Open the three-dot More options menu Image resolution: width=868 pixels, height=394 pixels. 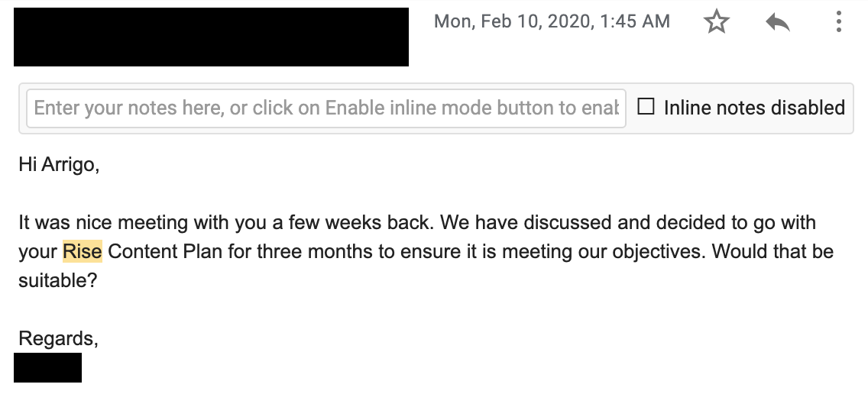tap(839, 22)
